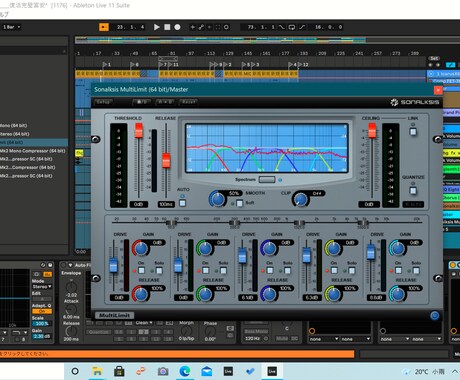Enable the AUTO release checkbox
Image resolution: width=460 pixels, height=380 pixels.
tap(182, 203)
